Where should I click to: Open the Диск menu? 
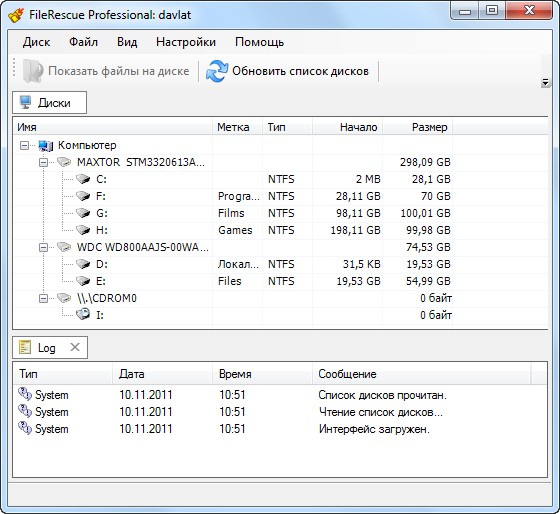36,42
